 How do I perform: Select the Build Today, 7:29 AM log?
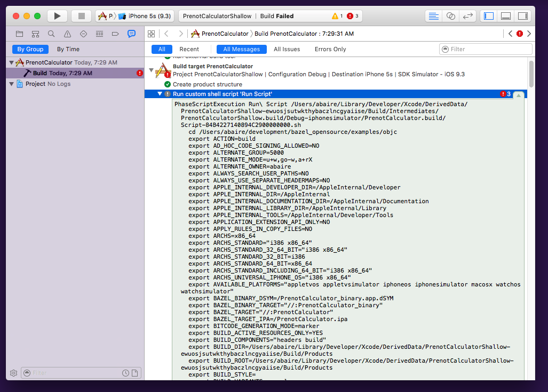coord(75,73)
